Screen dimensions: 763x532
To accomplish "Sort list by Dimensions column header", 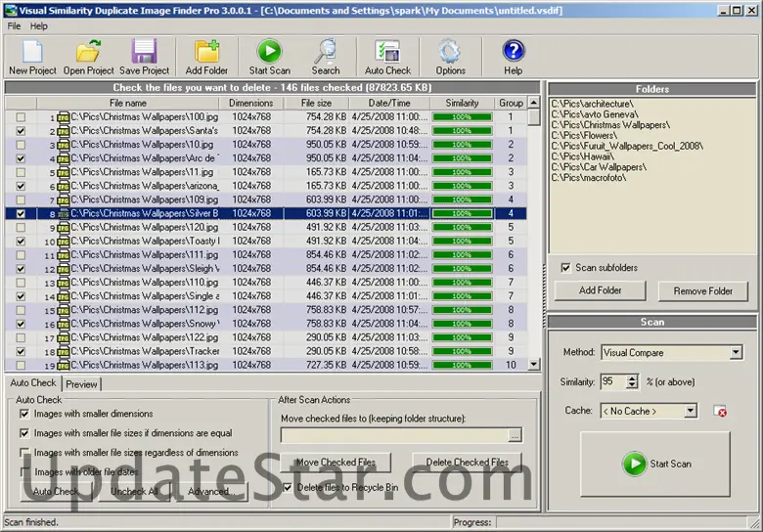I will pos(251,103).
